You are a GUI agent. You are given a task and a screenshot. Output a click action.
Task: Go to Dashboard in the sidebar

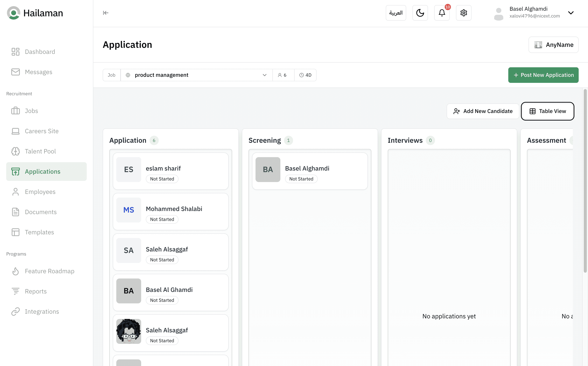(40, 52)
